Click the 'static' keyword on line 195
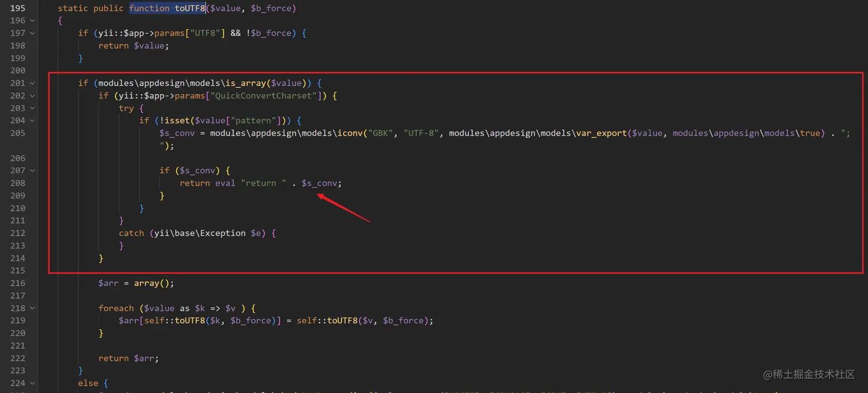The width and height of the screenshot is (868, 393). (x=73, y=9)
